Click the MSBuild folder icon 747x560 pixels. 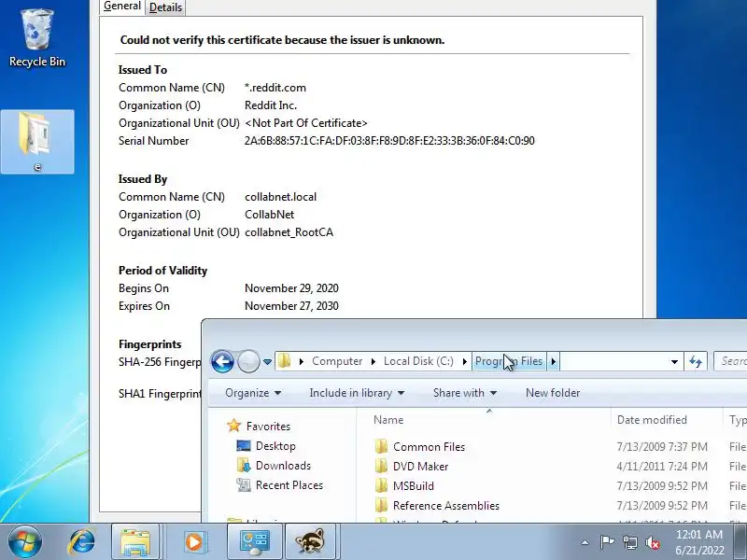coord(381,485)
